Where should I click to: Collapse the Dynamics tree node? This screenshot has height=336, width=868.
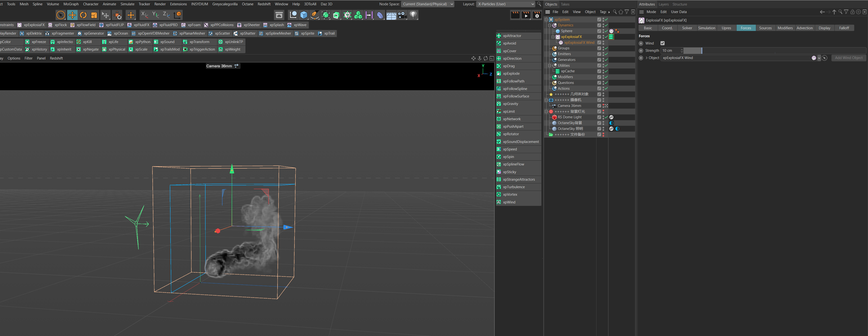(x=550, y=25)
